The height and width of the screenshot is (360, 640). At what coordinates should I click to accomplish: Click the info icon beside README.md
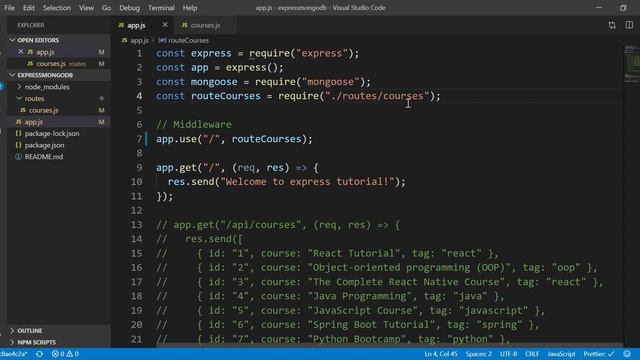coord(18,157)
